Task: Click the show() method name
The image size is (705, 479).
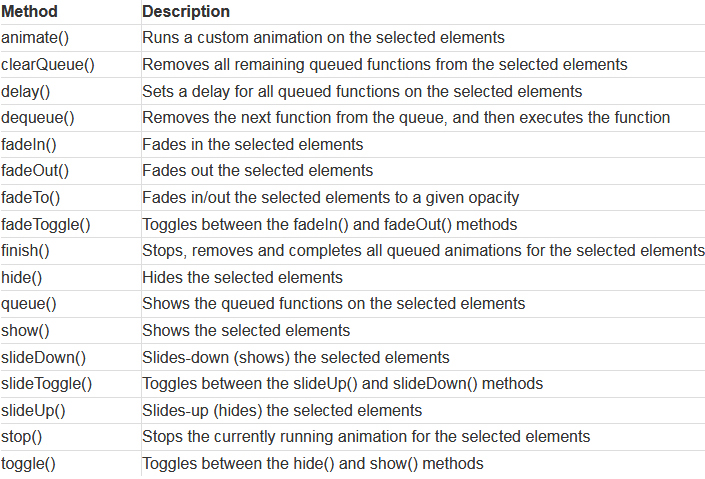Action: coord(25,331)
